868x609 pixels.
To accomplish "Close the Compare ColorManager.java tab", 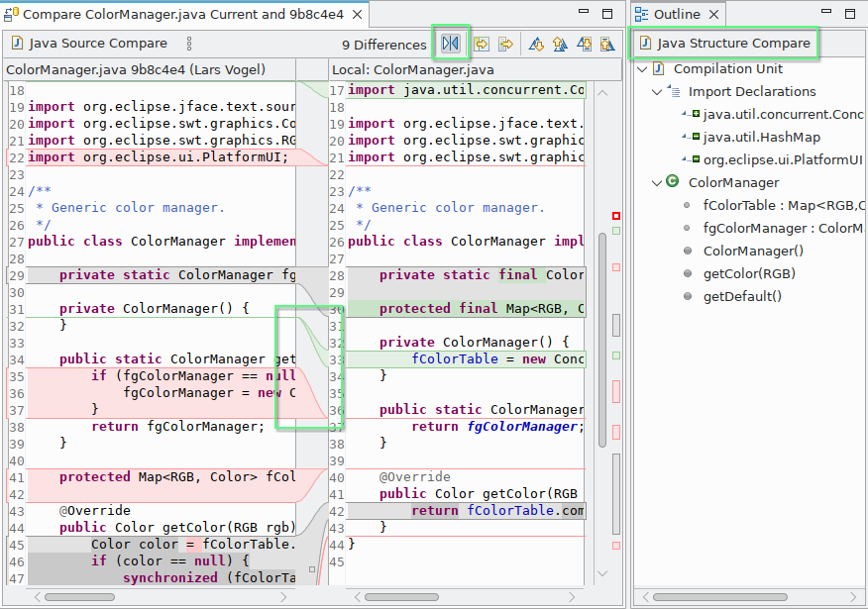I will [x=358, y=15].
